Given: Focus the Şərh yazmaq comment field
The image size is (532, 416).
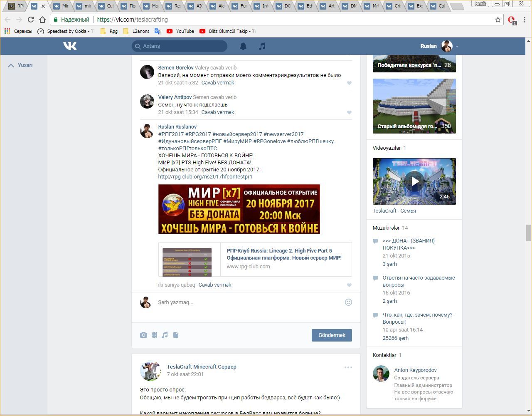Looking at the screenshot, I should 249,302.
